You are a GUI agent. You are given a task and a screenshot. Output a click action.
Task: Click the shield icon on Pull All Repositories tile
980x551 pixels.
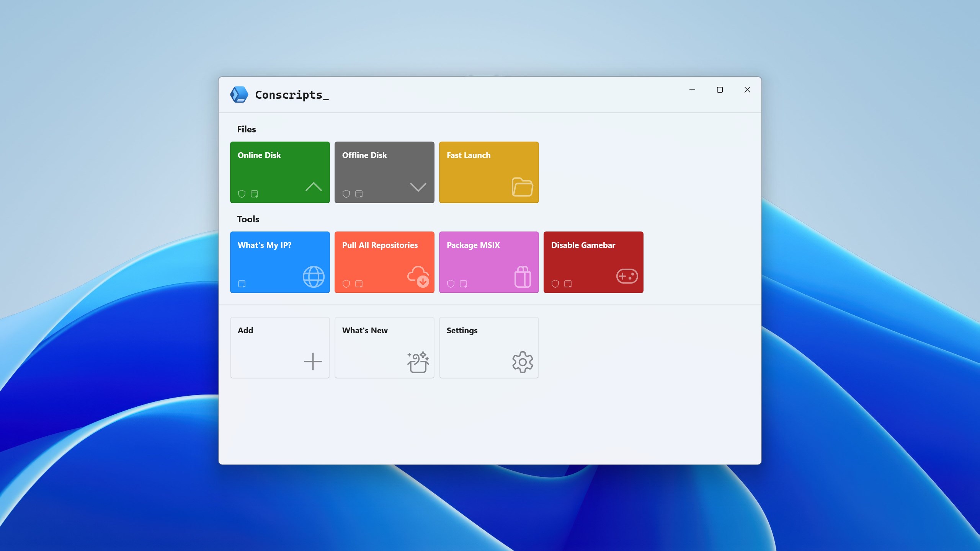point(346,284)
